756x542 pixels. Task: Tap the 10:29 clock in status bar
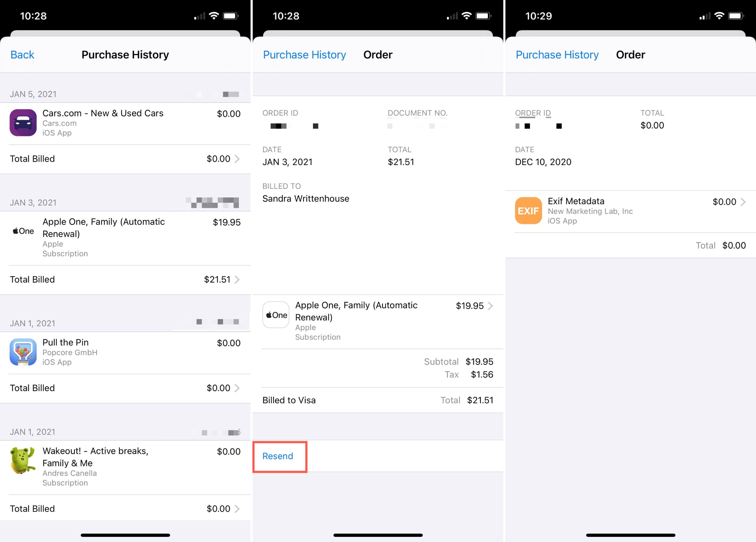[x=539, y=16]
